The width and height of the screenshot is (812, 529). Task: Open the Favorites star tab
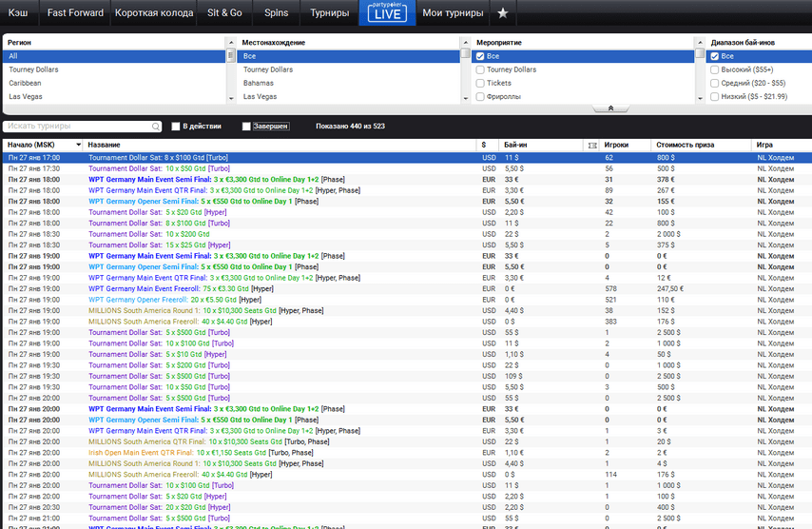[502, 13]
